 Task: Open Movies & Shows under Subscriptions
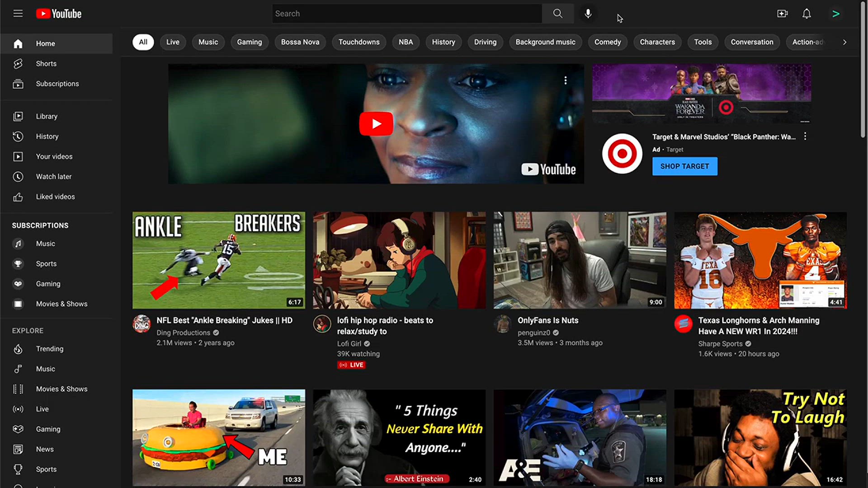coord(57,304)
